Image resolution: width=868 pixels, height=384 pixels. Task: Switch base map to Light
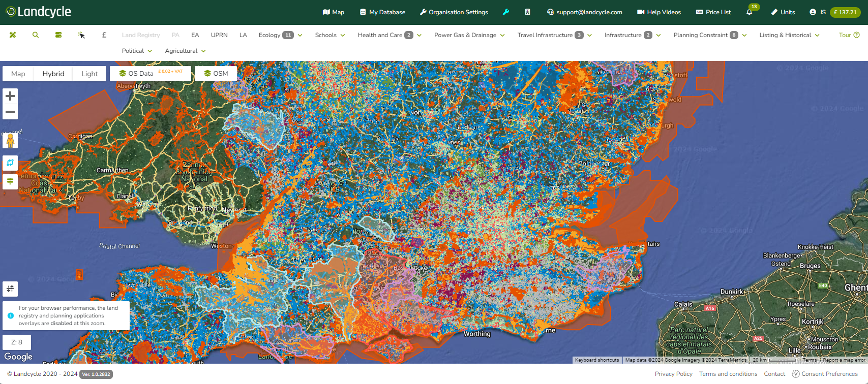(89, 74)
